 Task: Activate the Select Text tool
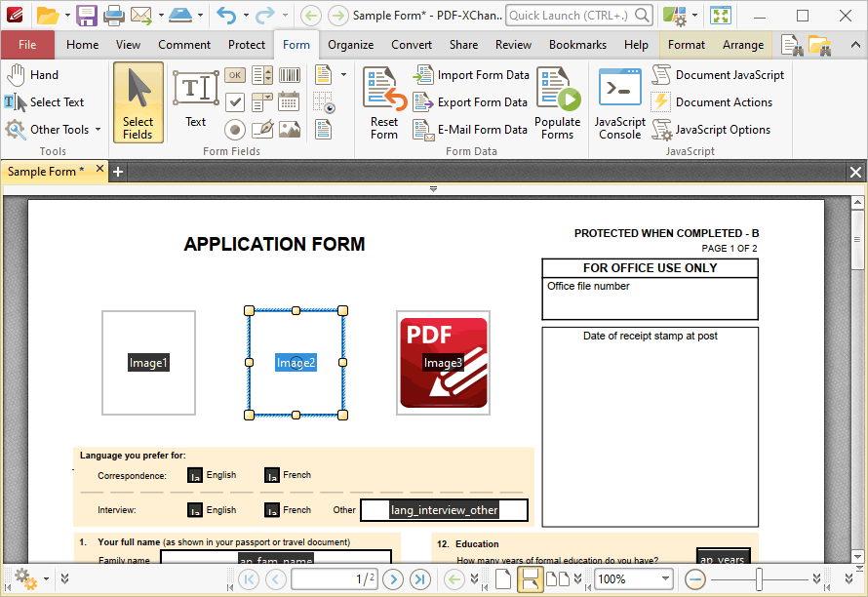[44, 101]
